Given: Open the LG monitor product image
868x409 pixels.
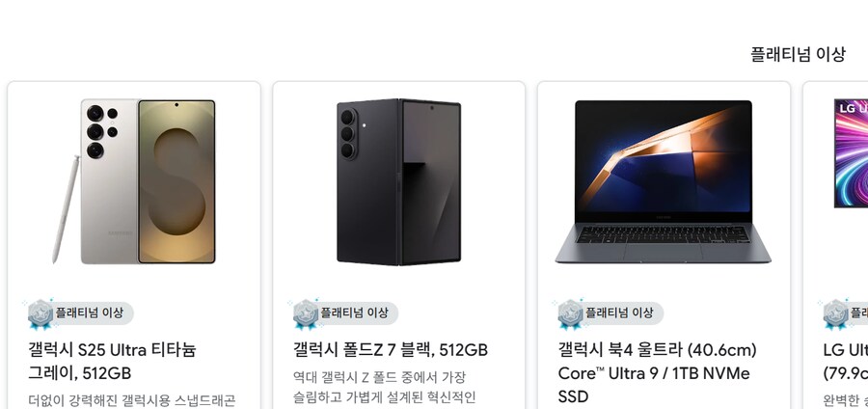Looking at the screenshot, I should (x=851, y=153).
